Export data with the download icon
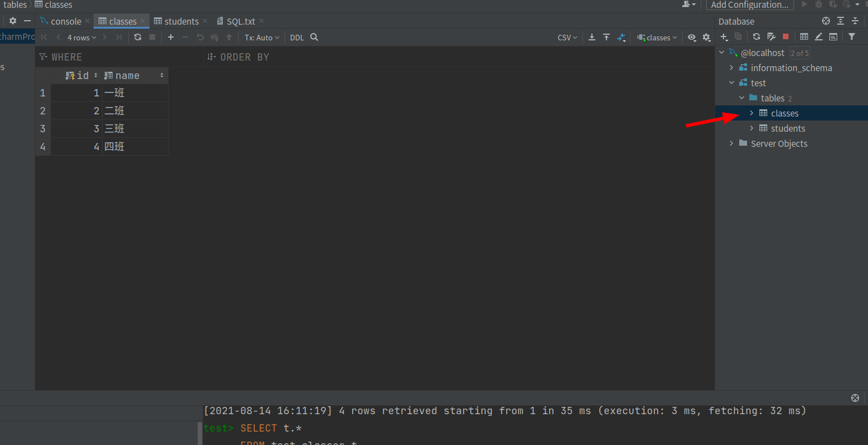Image resolution: width=868 pixels, height=445 pixels. [x=592, y=38]
